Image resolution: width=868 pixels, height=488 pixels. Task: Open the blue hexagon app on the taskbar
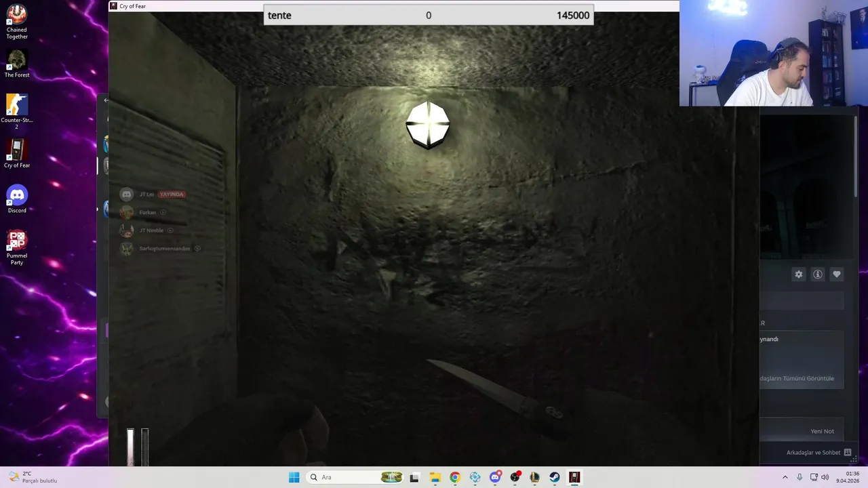pos(475,477)
